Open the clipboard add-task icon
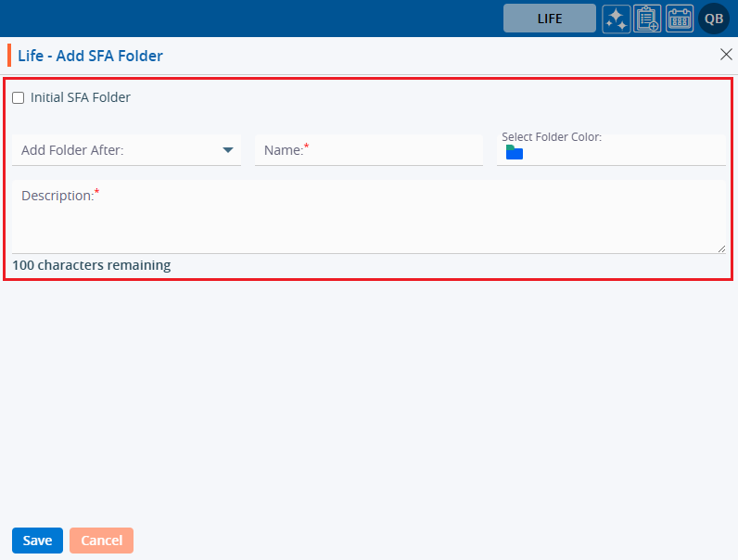 648,19
